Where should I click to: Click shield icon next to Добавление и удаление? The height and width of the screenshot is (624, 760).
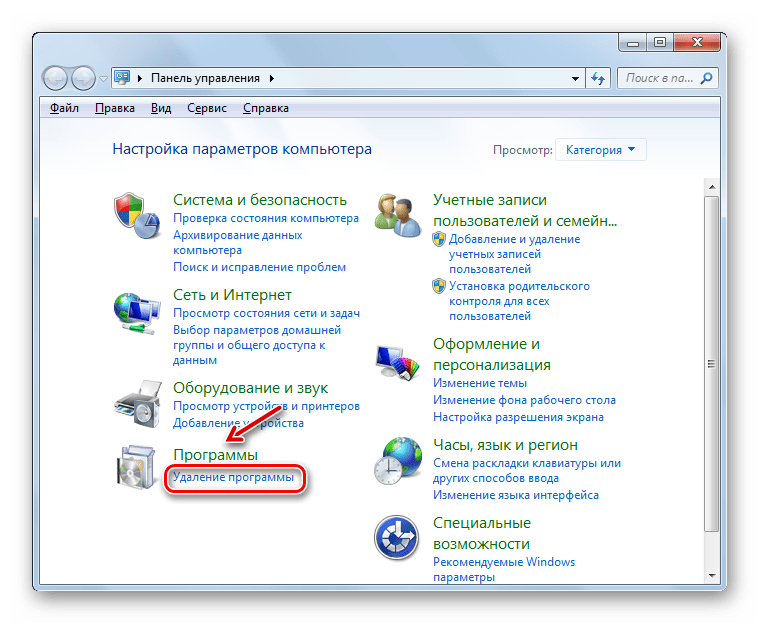pyautogui.click(x=439, y=239)
